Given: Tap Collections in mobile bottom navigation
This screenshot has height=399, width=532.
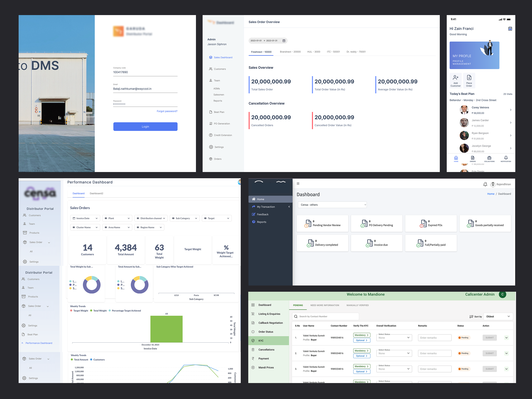Looking at the screenshot, I should click(489, 159).
